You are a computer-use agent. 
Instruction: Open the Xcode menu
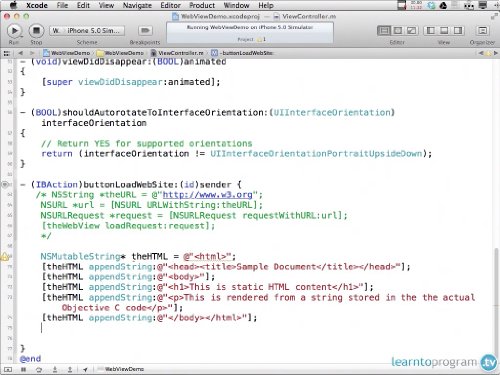point(37,5)
